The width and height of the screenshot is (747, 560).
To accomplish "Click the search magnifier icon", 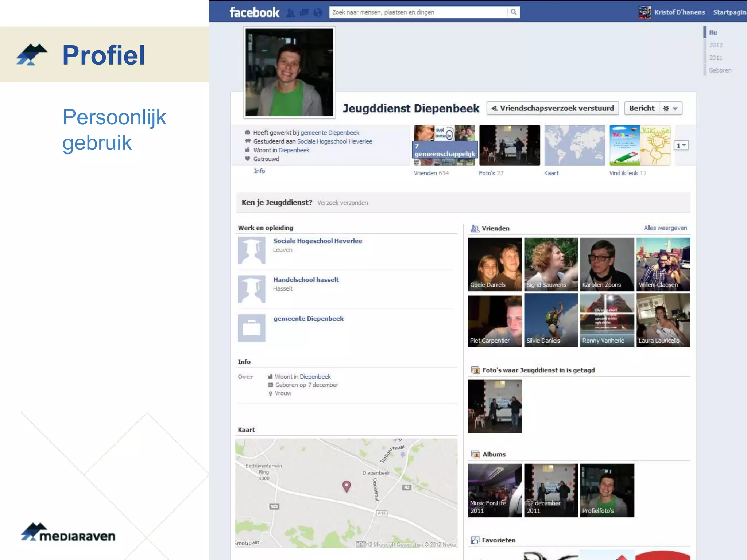I will click(x=513, y=12).
